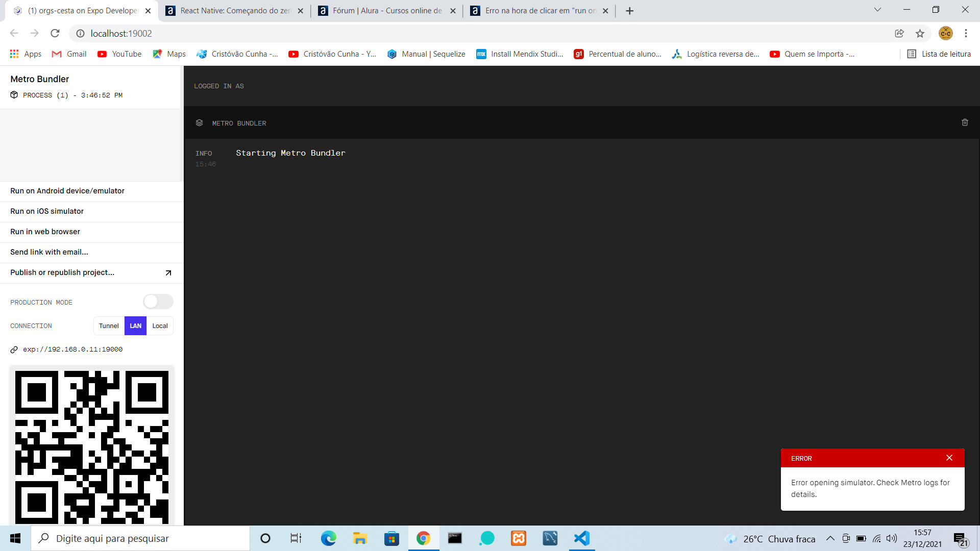Click the process cube icon in sidebar
Viewport: 980px width, 551px height.
pyautogui.click(x=14, y=95)
